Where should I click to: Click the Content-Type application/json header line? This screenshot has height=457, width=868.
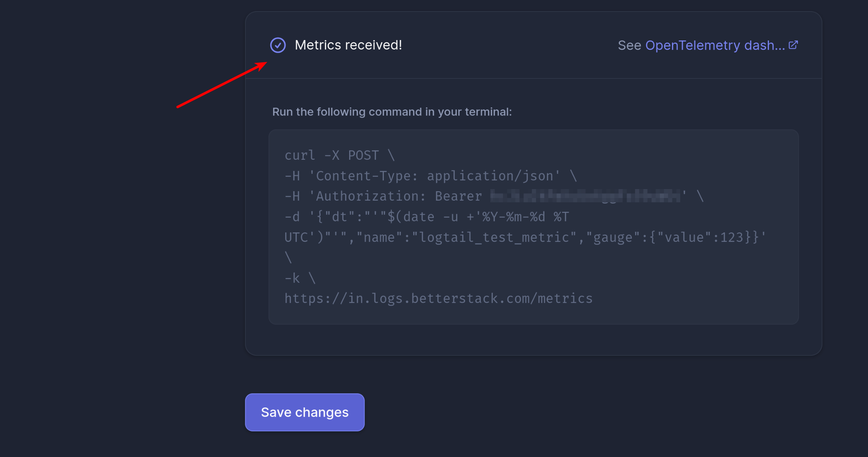[430, 176]
